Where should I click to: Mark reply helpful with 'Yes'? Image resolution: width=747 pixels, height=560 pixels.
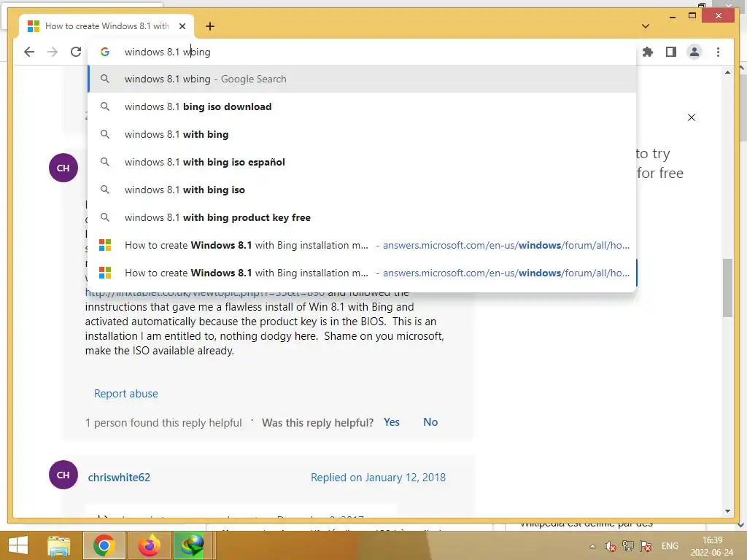click(x=392, y=422)
